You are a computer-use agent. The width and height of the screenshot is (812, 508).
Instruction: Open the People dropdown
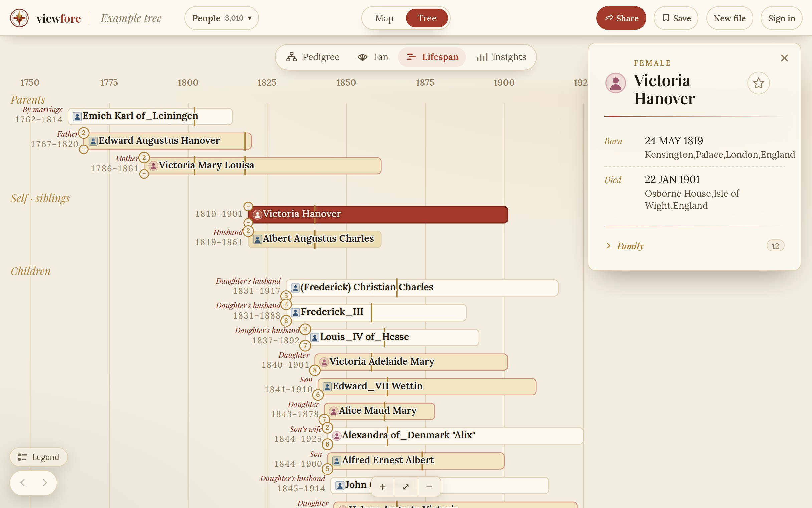click(x=221, y=18)
